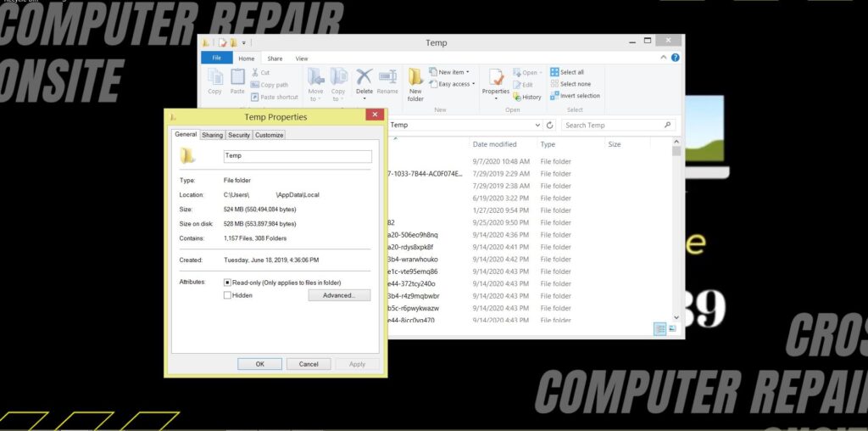Create a New folder from ribbon
Viewport: 868px width, 431px height.
tap(415, 84)
